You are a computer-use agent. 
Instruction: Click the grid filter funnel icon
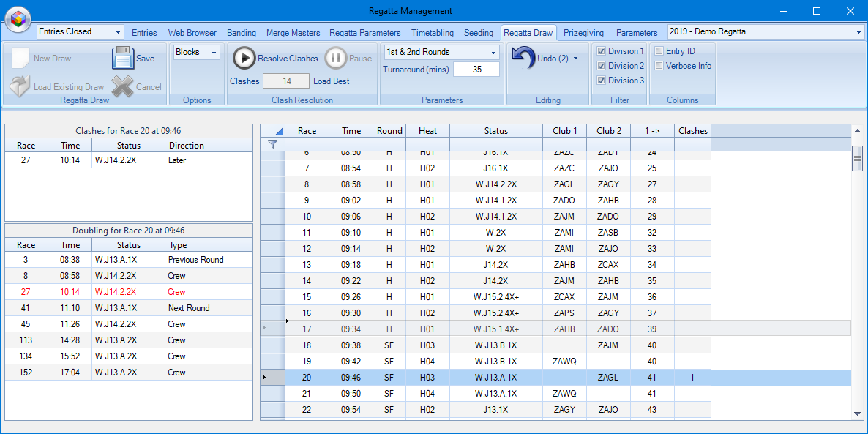(x=272, y=145)
